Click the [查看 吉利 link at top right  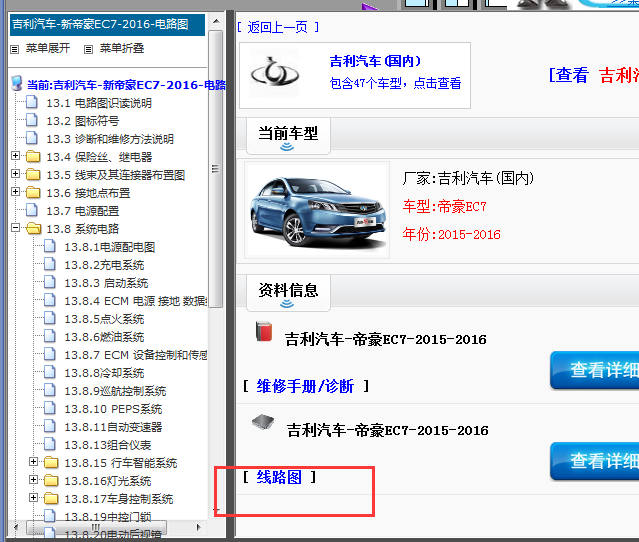tap(594, 75)
